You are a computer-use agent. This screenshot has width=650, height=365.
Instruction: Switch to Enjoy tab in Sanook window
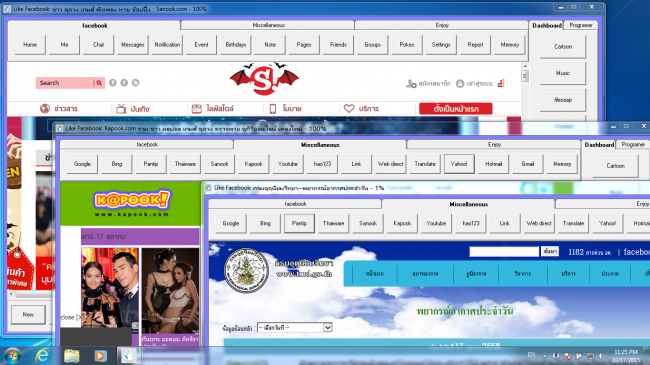(x=442, y=25)
